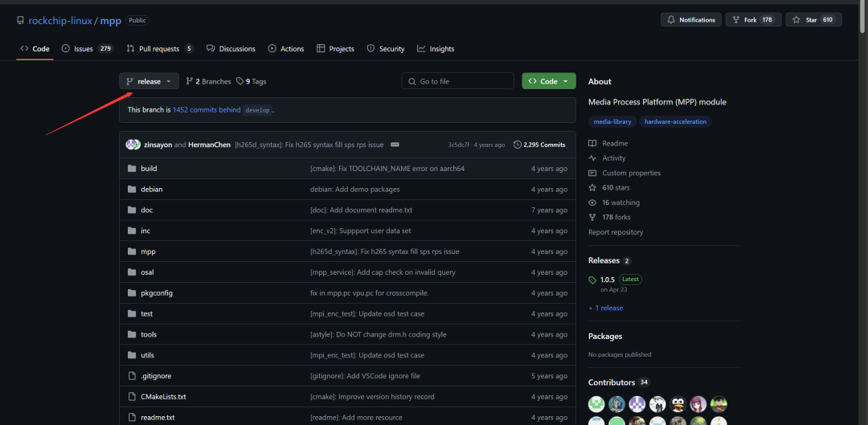The height and width of the screenshot is (425, 868).
Task: Switch to the Code tab
Action: tap(35, 49)
